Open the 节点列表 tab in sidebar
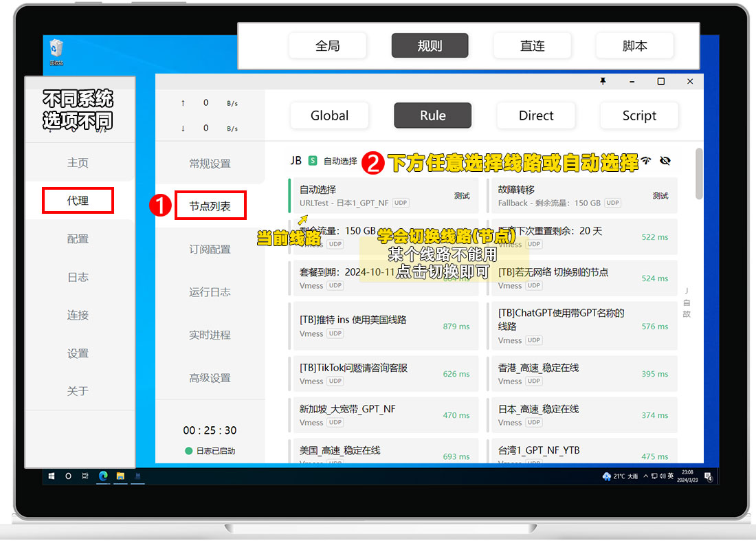This screenshot has width=756, height=541. point(210,206)
